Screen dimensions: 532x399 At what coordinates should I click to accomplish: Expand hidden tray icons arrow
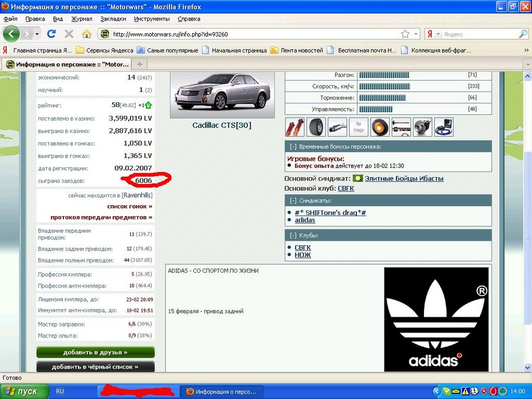point(436,392)
